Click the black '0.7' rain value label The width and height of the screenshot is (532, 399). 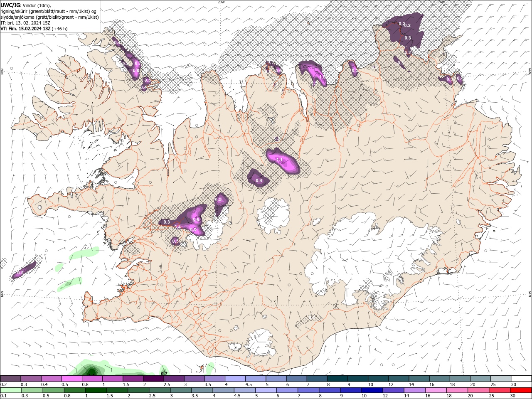click(164, 374)
